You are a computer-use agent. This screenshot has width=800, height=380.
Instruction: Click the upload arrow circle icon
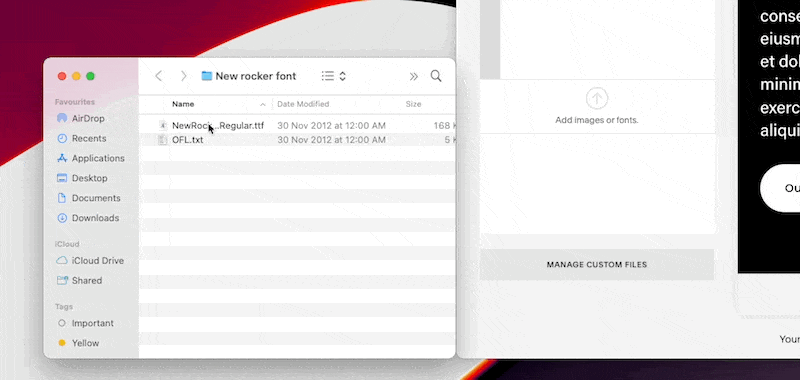(x=596, y=98)
